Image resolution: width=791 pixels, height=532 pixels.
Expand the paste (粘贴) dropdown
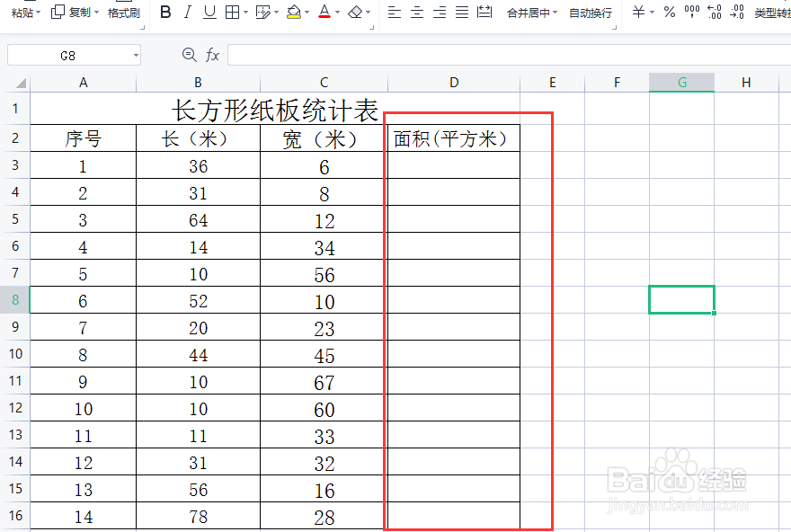[38, 13]
